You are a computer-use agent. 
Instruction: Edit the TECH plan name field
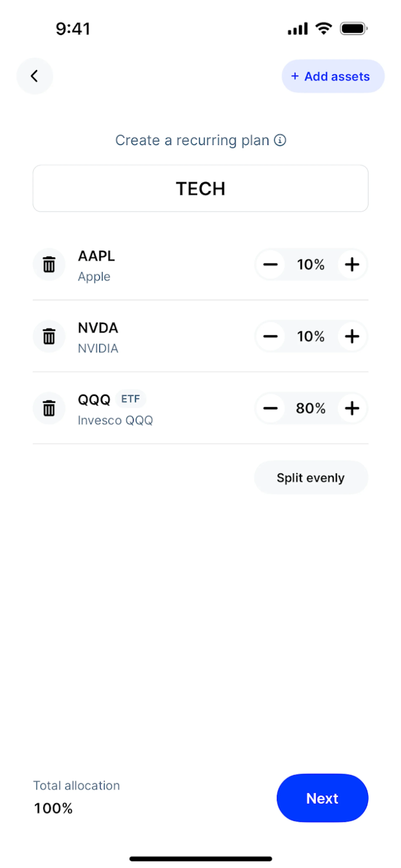(201, 188)
